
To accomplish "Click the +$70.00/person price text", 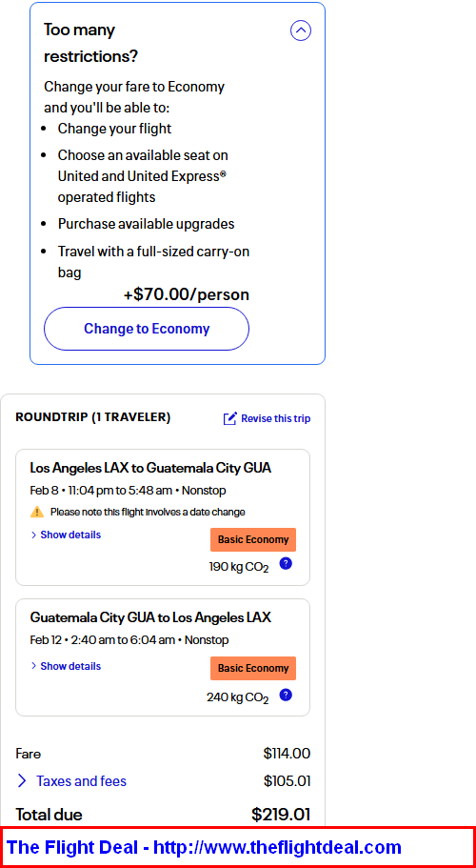I will pos(187,294).
